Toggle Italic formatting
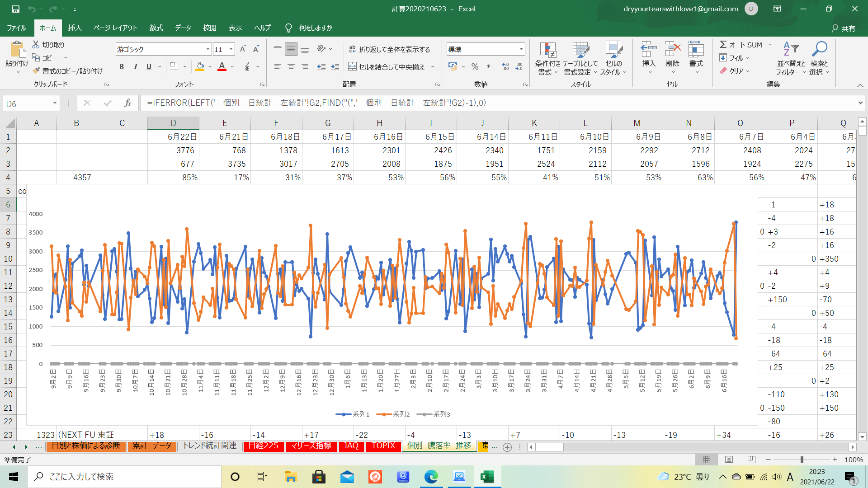 135,66
